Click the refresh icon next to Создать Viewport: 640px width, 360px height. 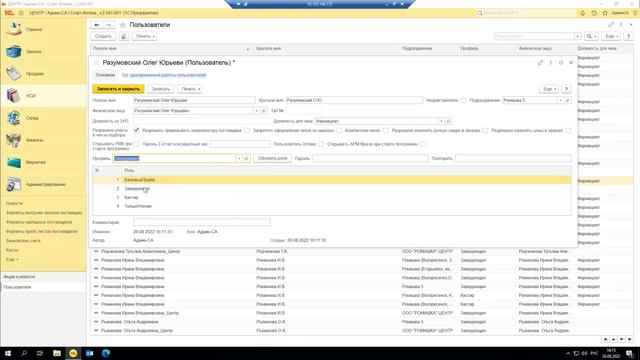point(124,36)
